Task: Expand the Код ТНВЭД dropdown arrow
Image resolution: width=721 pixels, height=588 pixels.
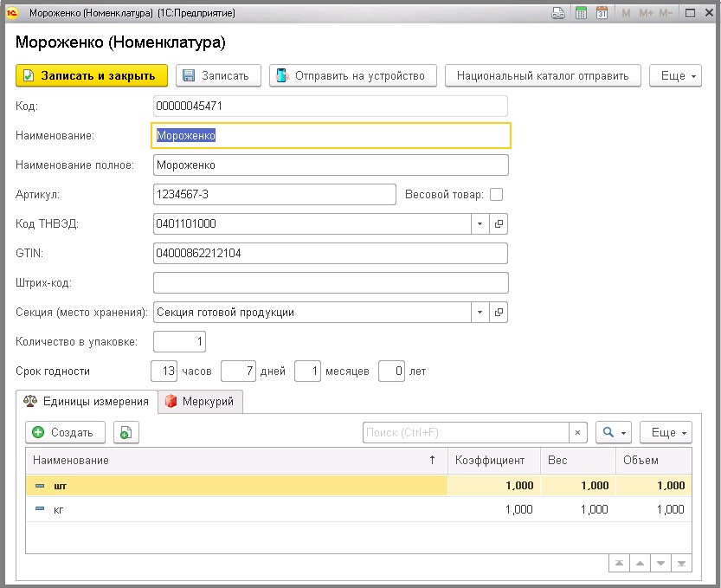Action: (x=480, y=224)
